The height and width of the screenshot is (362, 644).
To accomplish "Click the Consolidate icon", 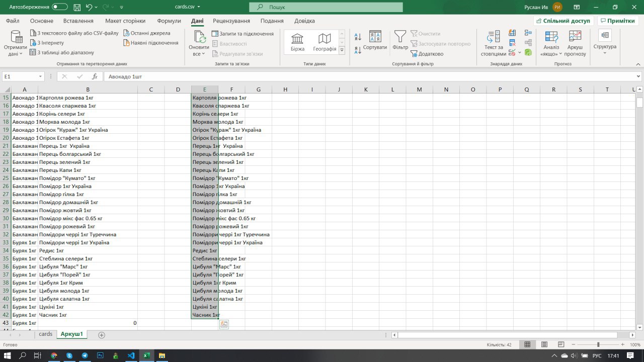I will click(x=528, y=33).
